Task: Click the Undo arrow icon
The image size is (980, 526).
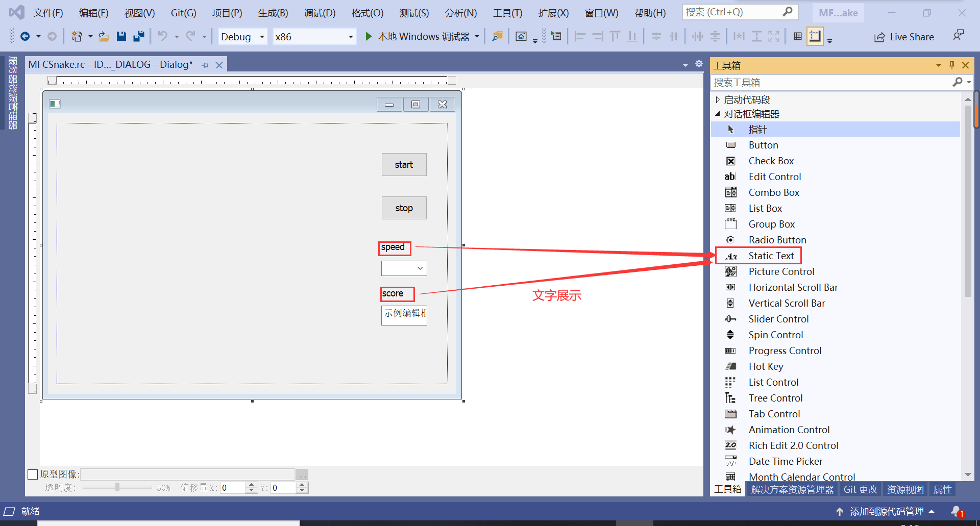Action: [x=162, y=36]
